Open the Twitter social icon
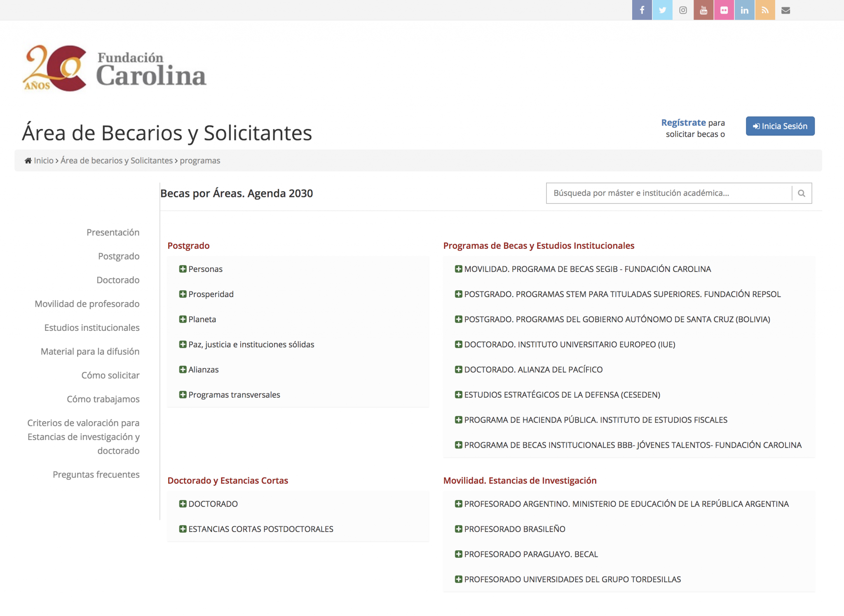Viewport: 844px width, 616px height. [662, 10]
